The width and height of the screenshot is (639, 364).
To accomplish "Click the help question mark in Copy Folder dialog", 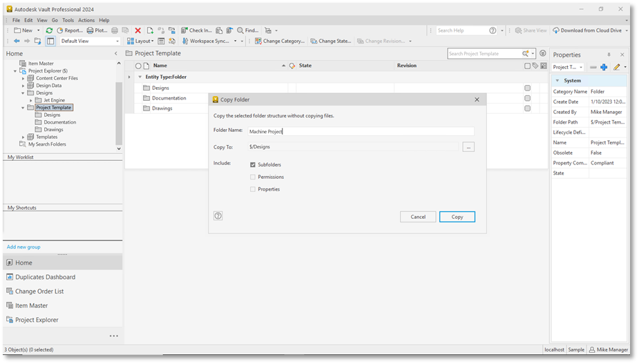I will click(218, 216).
